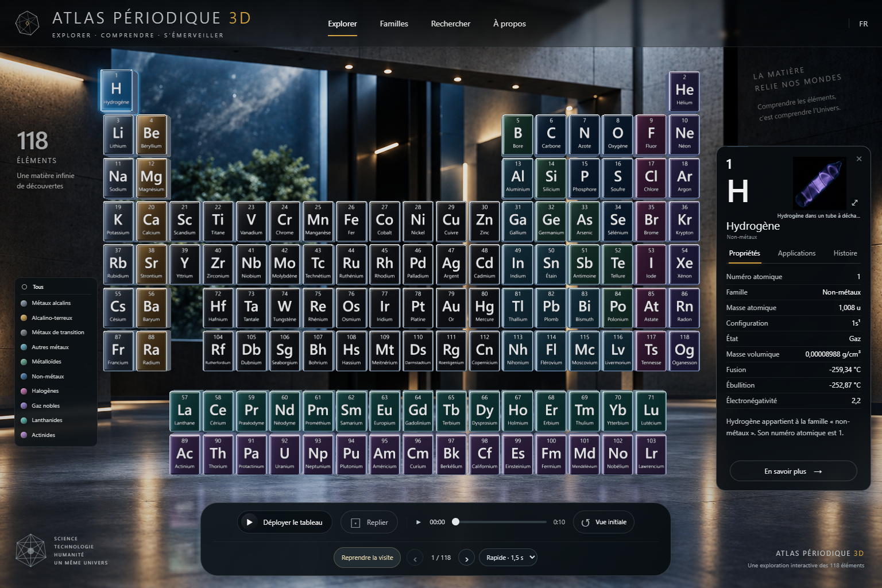
Task: Click the Déployer le tableau button
Action: pos(285,522)
